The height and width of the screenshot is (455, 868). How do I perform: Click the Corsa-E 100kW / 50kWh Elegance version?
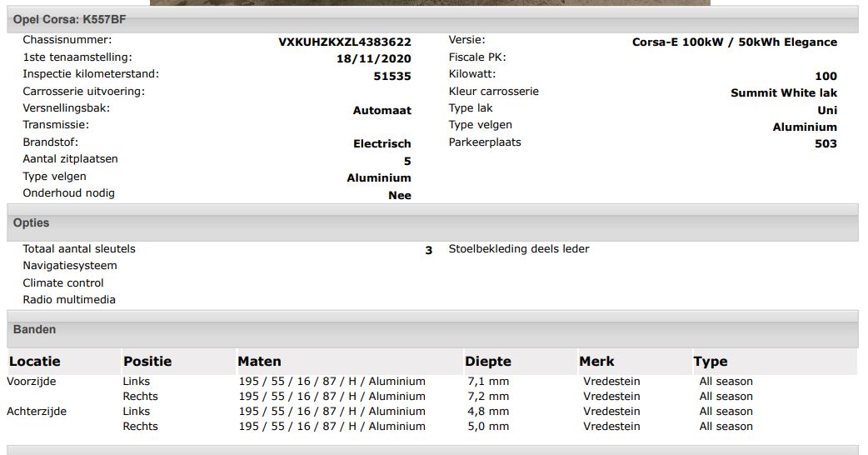735,42
